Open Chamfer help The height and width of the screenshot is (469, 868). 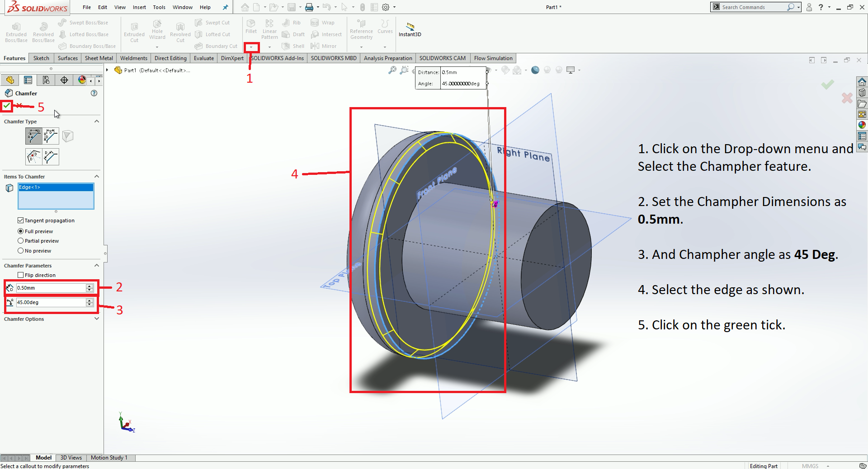coord(94,93)
